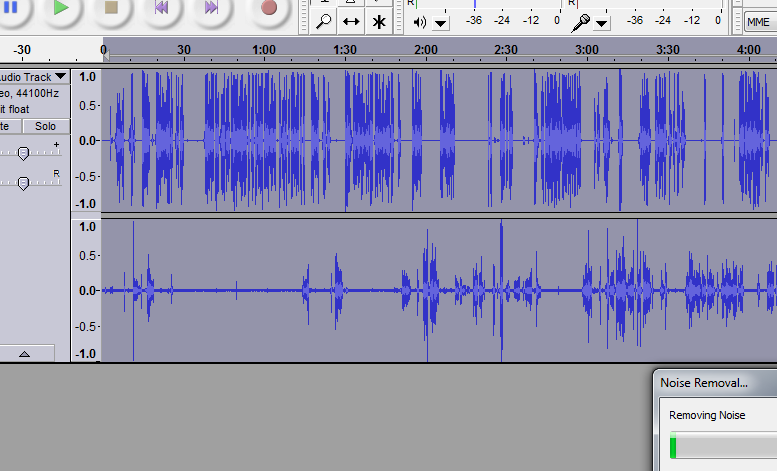Image resolution: width=777 pixels, height=471 pixels.
Task: Toggle Solo on the audio track
Action: click(46, 126)
